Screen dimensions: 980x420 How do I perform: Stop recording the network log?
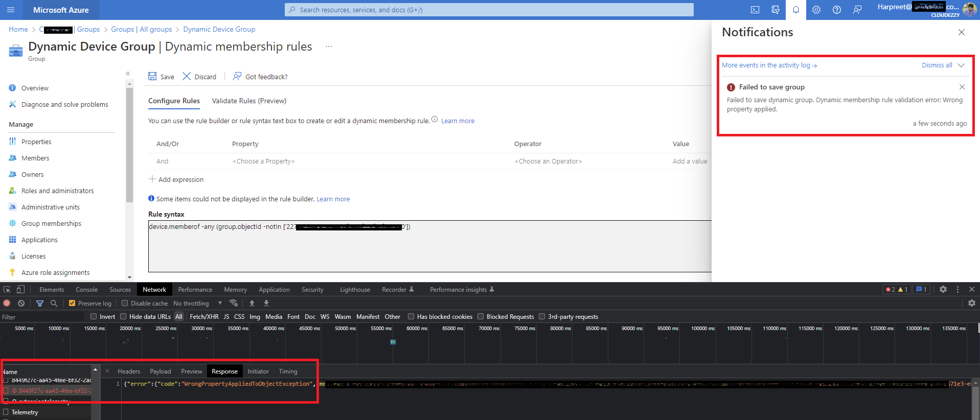pos(7,303)
